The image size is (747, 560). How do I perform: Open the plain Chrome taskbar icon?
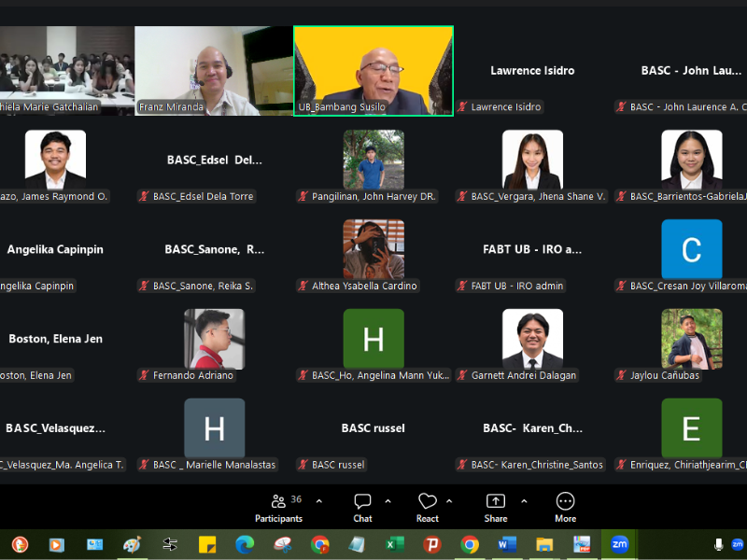tap(470, 544)
